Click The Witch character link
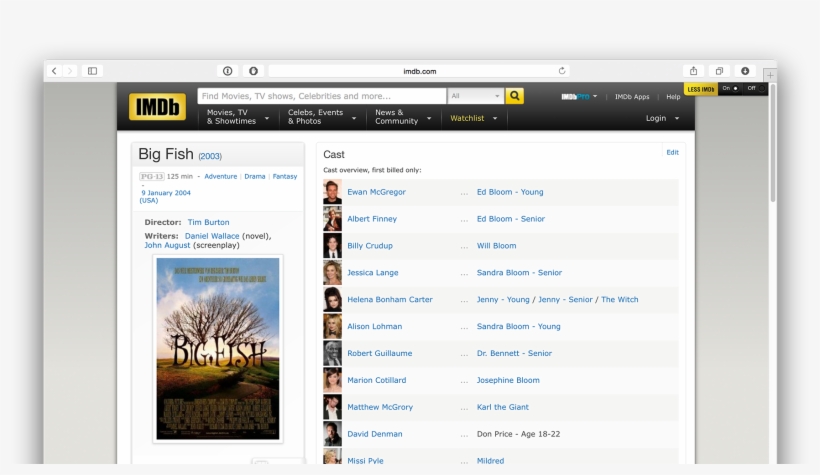 (620, 299)
